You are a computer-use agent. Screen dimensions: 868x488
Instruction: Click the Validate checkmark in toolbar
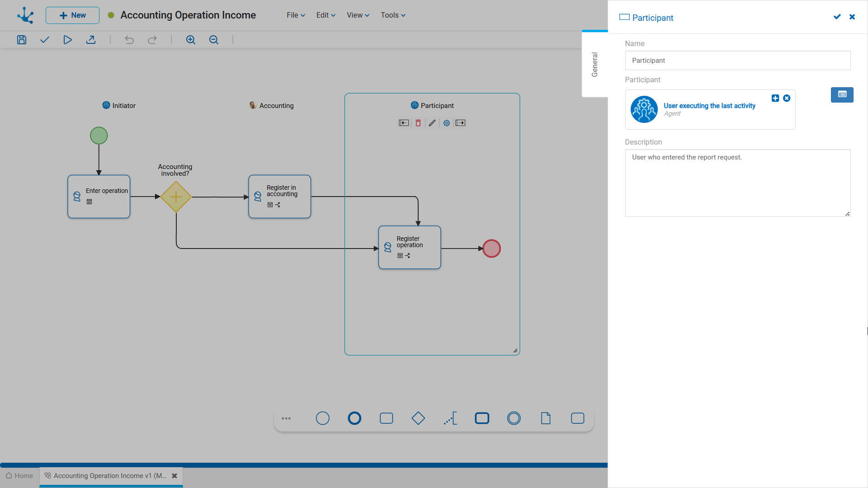44,40
